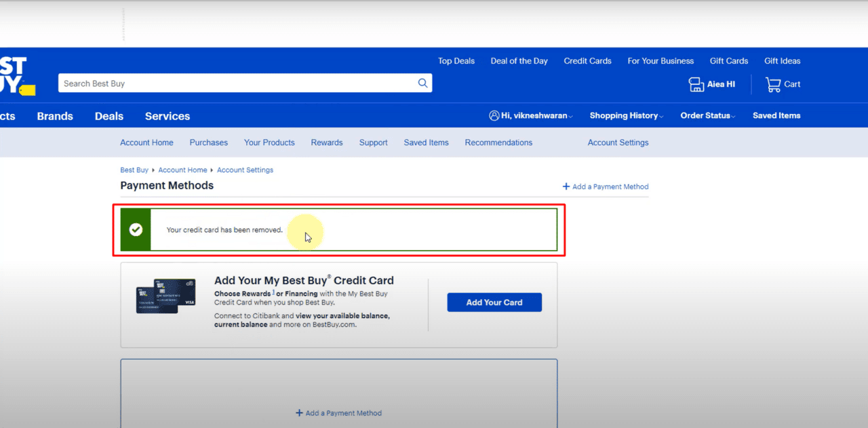Viewport: 868px width, 428px height.
Task: Open the Account Settings tab
Action: click(618, 143)
